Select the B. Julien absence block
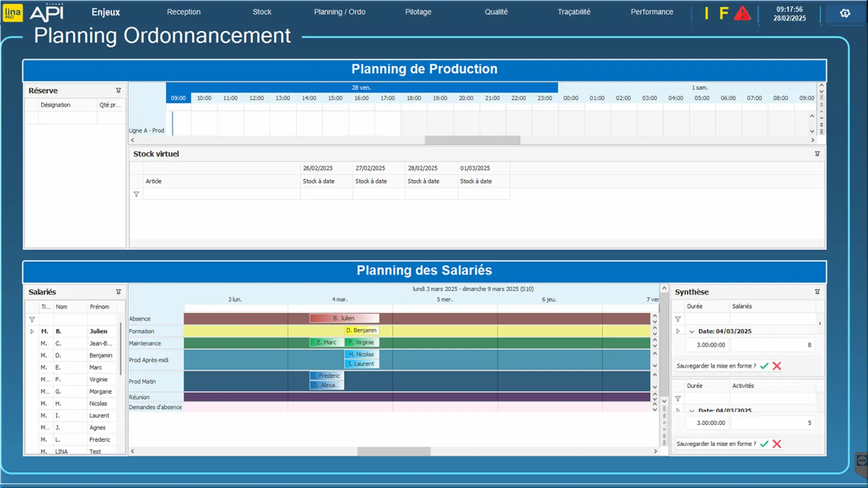868x488 pixels. (x=344, y=318)
